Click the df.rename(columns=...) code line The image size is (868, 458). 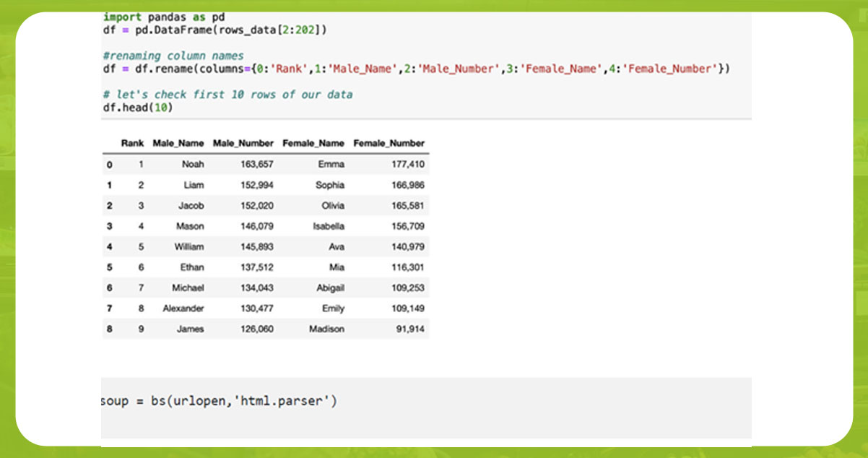(x=417, y=69)
